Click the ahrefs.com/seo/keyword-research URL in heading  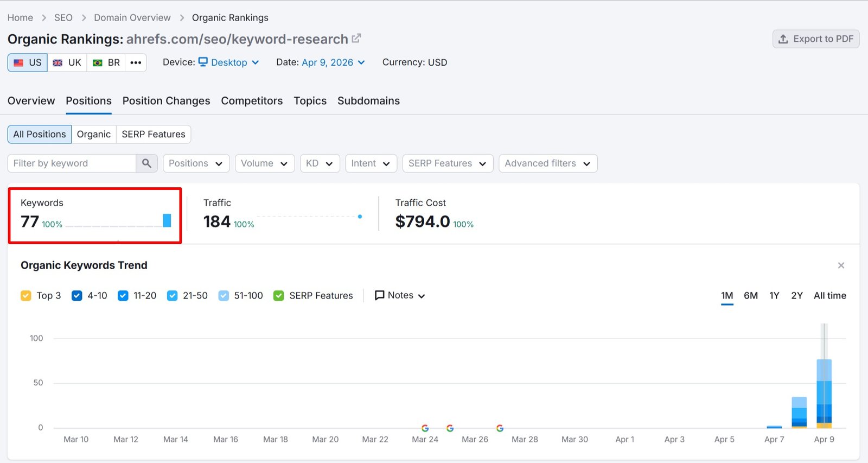click(x=237, y=39)
